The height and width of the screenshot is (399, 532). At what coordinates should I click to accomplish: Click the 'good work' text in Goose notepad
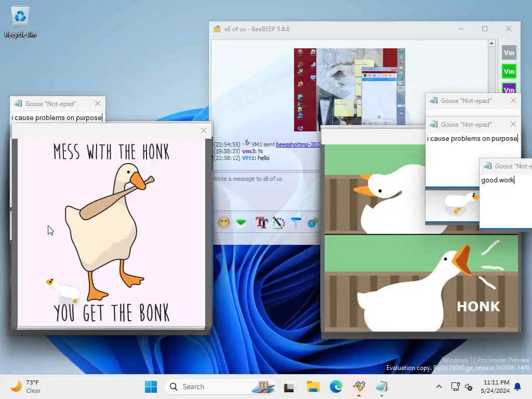(x=497, y=180)
